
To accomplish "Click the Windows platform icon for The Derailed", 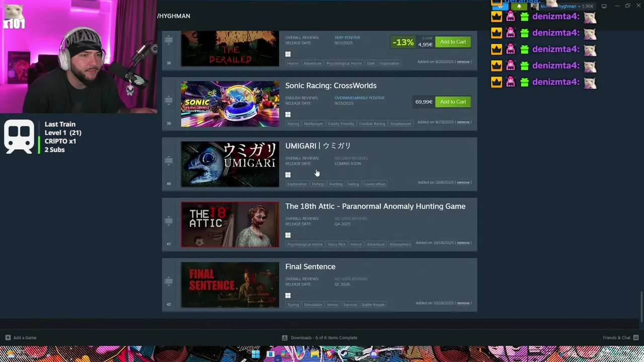I will coord(288,54).
